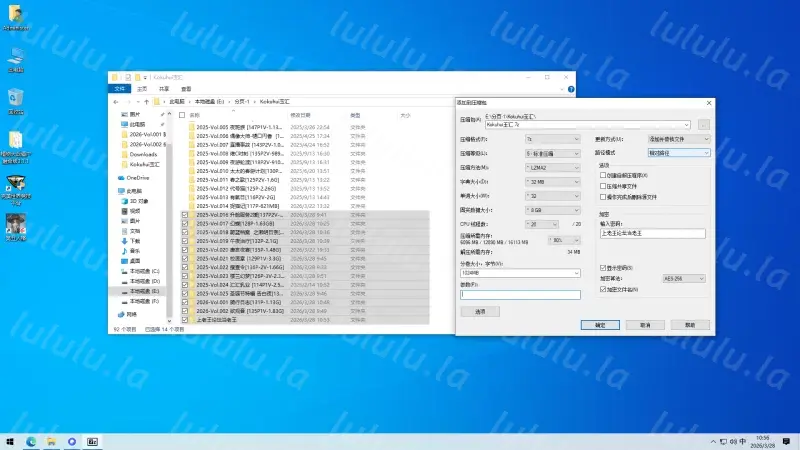The image size is (800, 450).
Task: Open the AES-256 encryption method dropdown
Action: [x=684, y=279]
